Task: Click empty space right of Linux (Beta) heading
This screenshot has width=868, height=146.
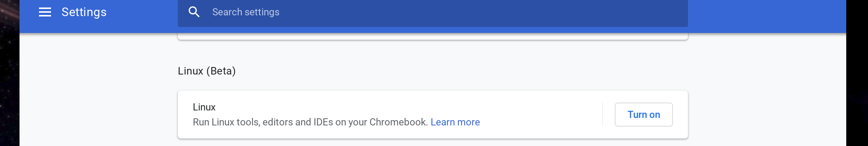Action: [461, 71]
